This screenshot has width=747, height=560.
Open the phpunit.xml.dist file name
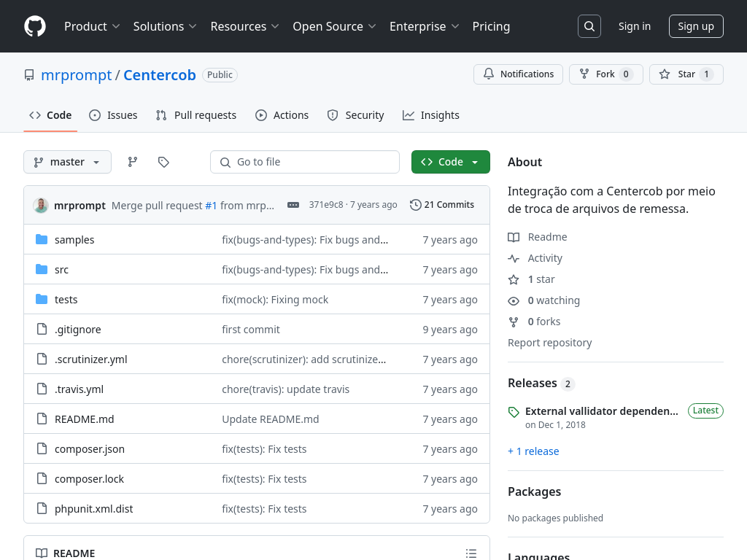point(94,509)
